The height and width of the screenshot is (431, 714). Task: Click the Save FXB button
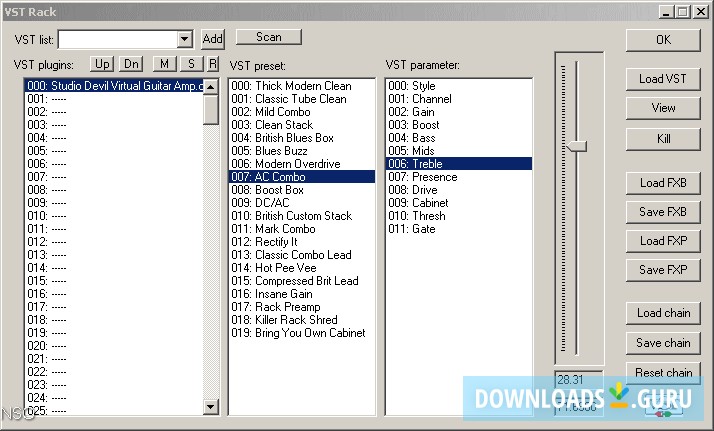(663, 212)
